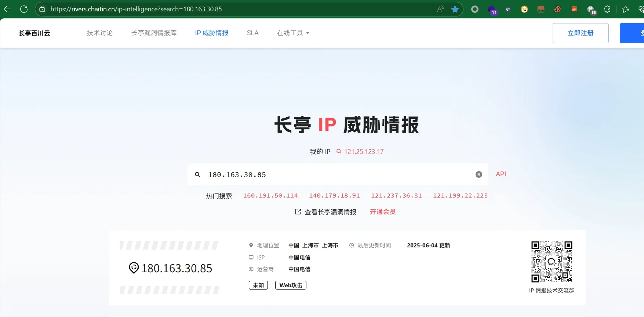Click the 立即注册 button

[x=581, y=33]
